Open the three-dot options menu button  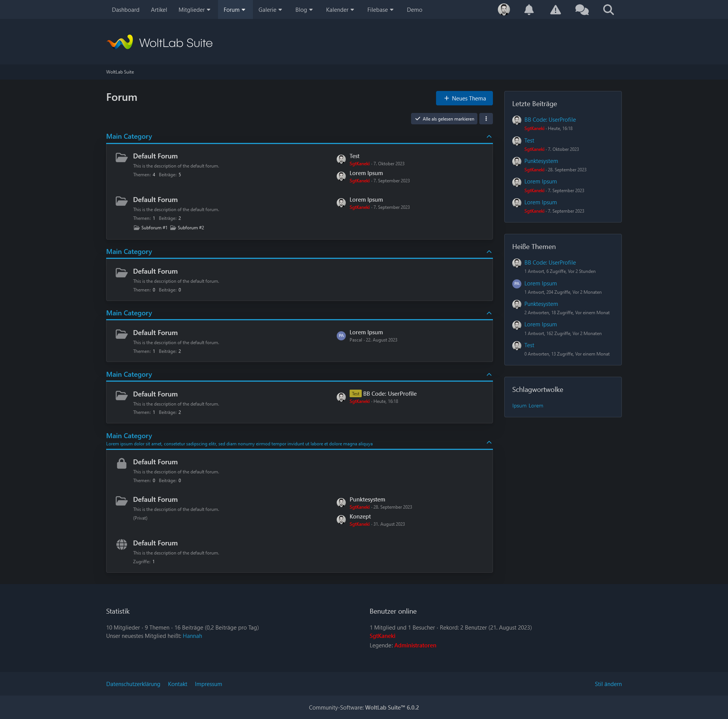pos(486,119)
